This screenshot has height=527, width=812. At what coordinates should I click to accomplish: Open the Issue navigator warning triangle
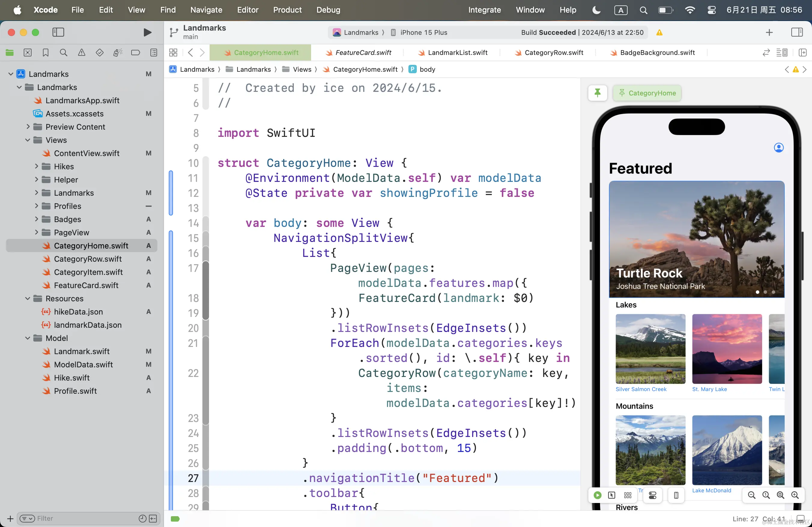pyautogui.click(x=82, y=53)
